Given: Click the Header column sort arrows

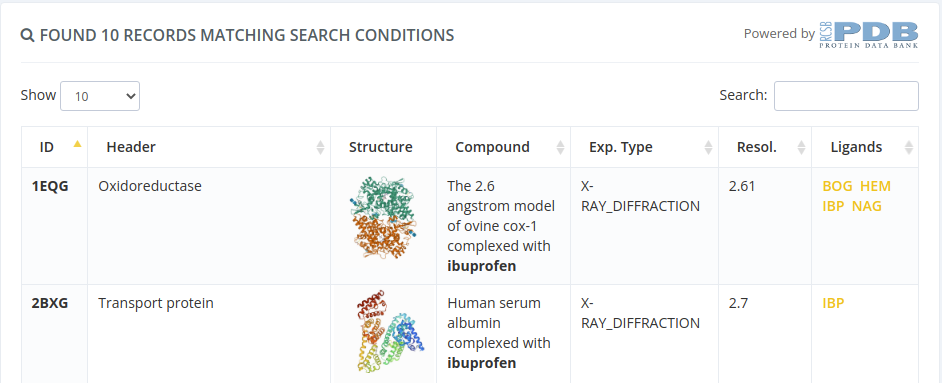Looking at the screenshot, I should (x=320, y=147).
